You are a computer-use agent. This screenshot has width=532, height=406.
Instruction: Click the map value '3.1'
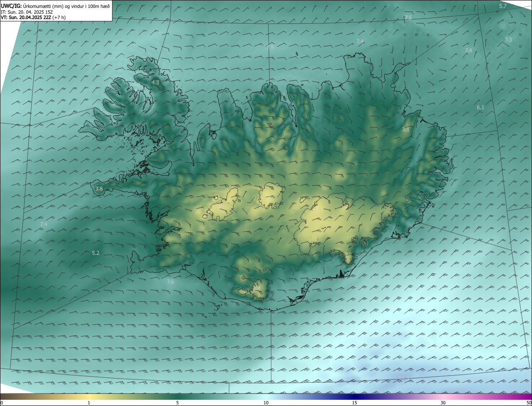click(406, 130)
